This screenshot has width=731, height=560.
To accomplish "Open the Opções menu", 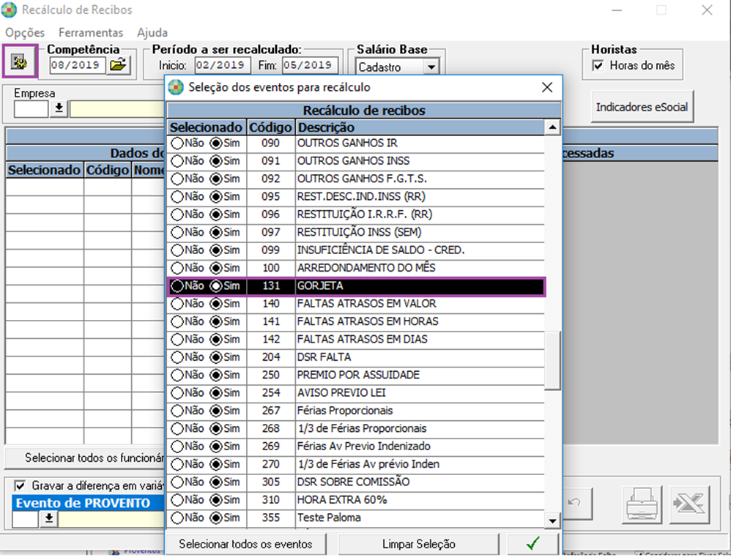I will click(x=25, y=33).
